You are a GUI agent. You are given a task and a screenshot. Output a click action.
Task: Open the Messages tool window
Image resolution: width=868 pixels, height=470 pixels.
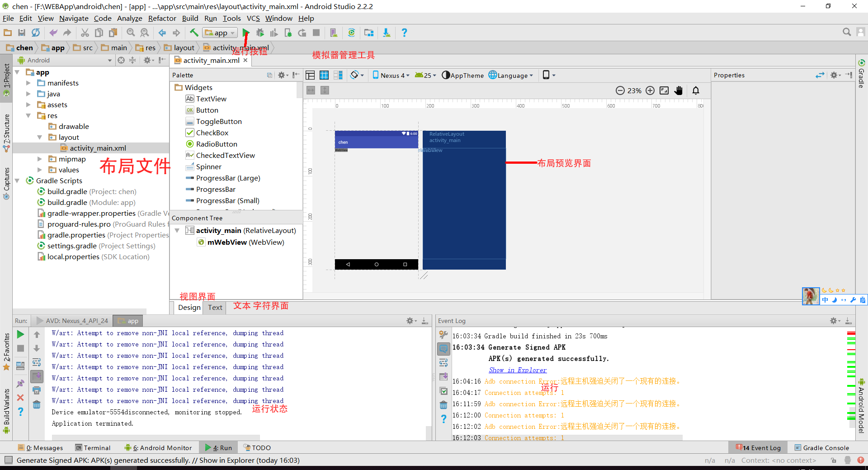click(x=40, y=448)
